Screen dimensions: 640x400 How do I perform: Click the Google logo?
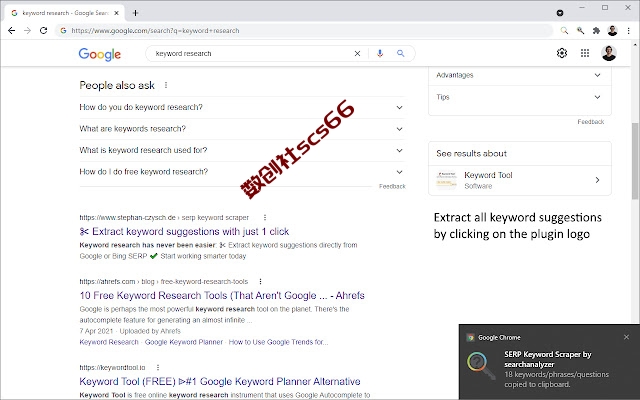pos(100,54)
